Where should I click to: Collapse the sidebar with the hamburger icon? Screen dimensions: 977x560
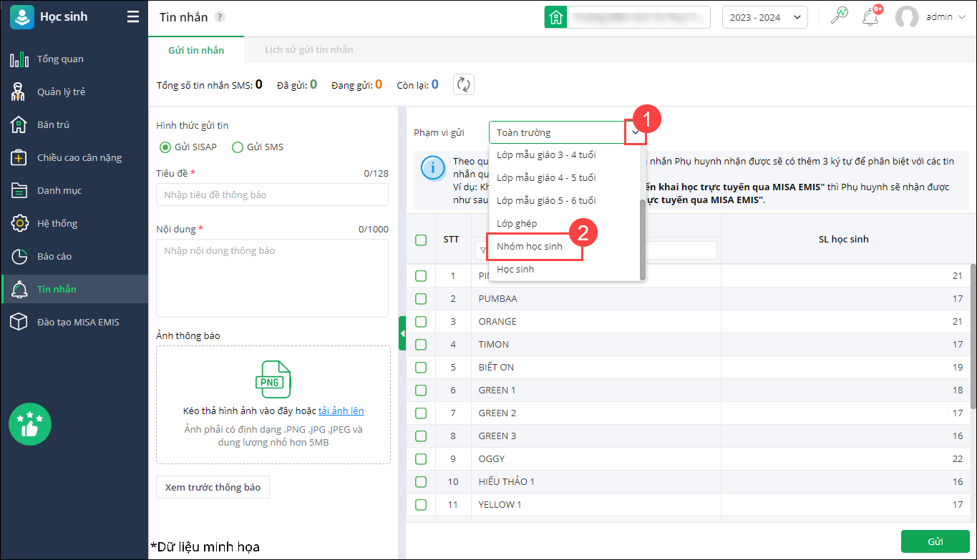(x=133, y=17)
